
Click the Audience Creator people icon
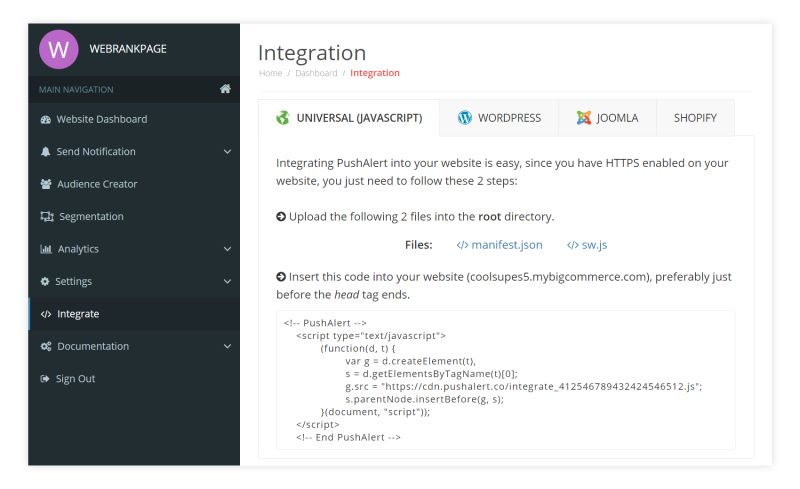coord(46,184)
